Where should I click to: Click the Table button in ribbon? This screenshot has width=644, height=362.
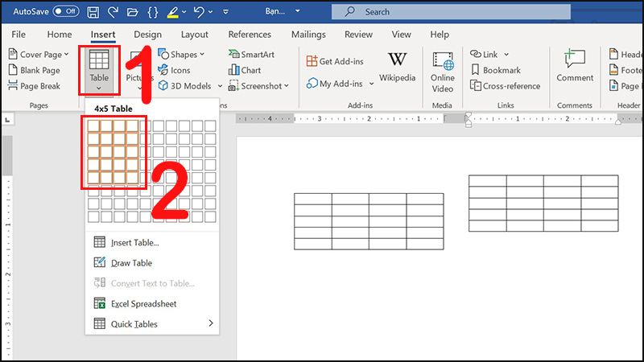[x=100, y=69]
